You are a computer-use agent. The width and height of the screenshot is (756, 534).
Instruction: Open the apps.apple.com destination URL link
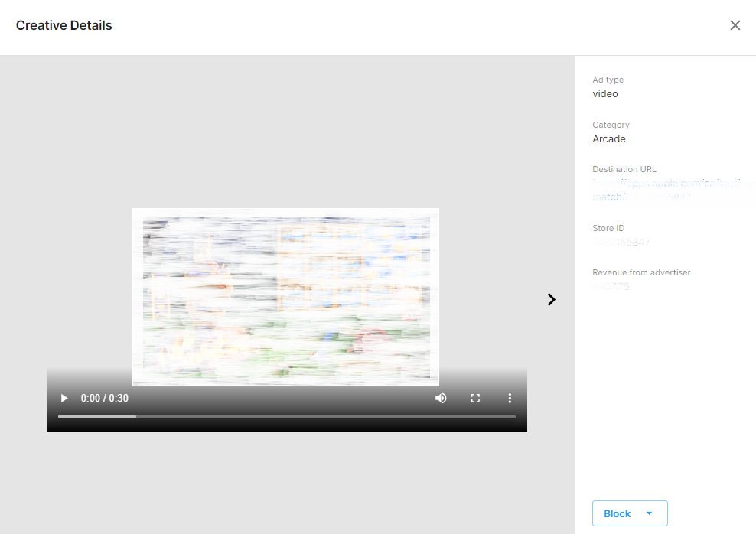click(x=664, y=184)
